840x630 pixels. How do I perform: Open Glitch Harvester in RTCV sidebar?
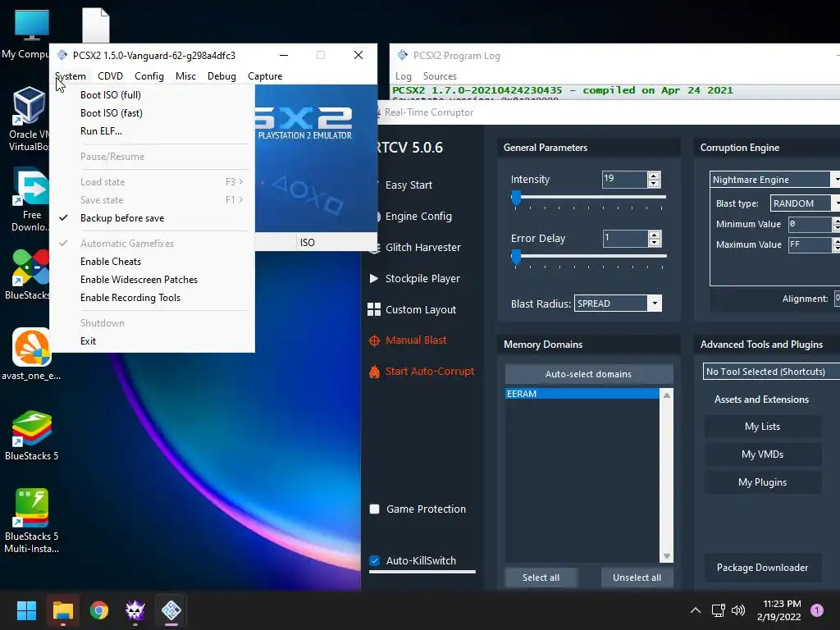point(422,248)
